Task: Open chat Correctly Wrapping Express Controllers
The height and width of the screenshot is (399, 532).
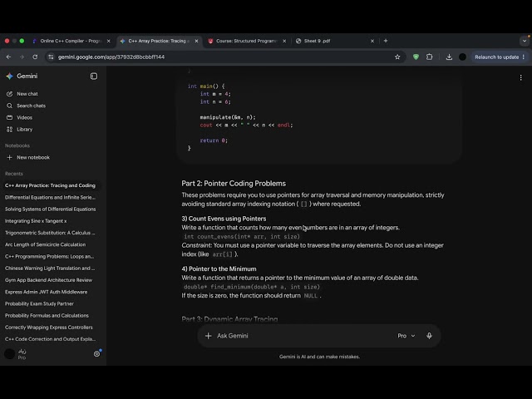Action: point(49,328)
